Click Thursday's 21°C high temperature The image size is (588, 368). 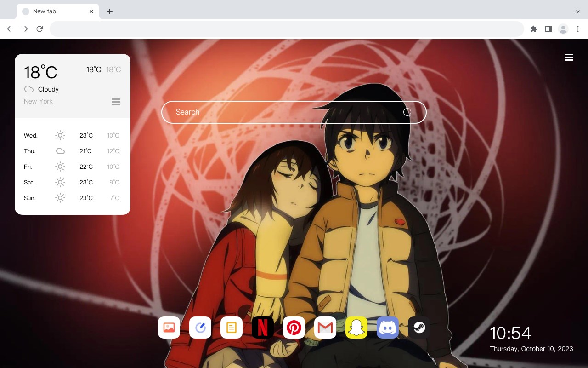(x=85, y=151)
